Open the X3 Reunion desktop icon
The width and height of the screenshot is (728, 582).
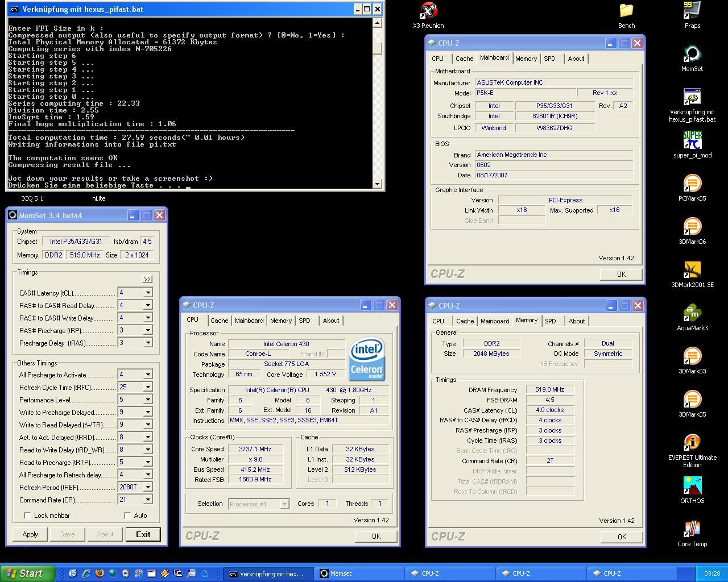tap(428, 15)
